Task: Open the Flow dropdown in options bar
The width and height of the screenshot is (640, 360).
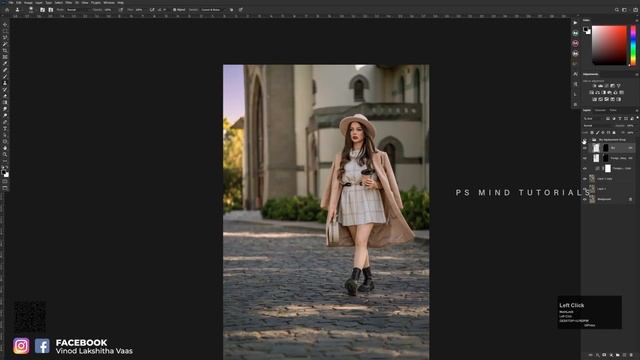Action: pyautogui.click(x=140, y=9)
